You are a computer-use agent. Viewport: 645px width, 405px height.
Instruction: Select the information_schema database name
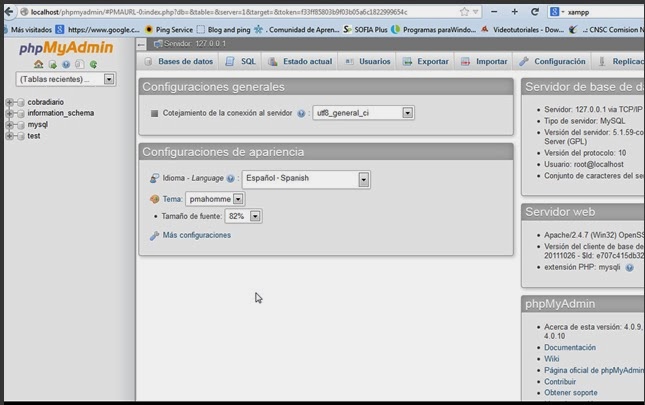(60, 113)
